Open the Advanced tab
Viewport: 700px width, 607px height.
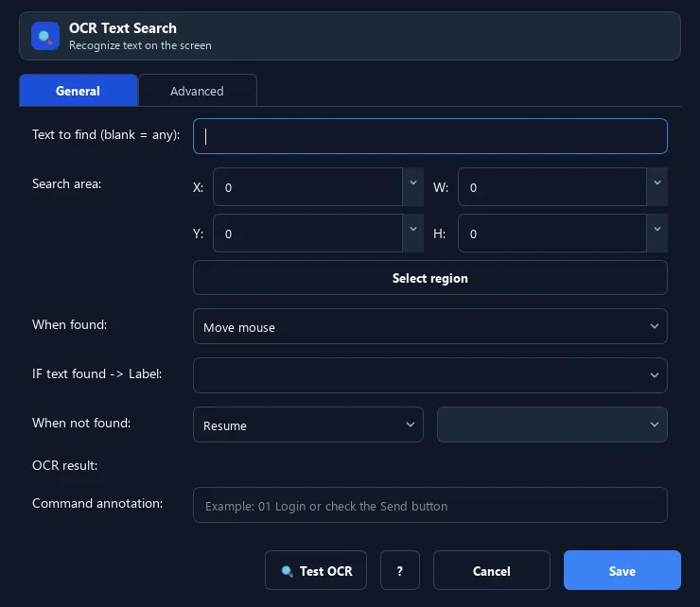coord(198,91)
